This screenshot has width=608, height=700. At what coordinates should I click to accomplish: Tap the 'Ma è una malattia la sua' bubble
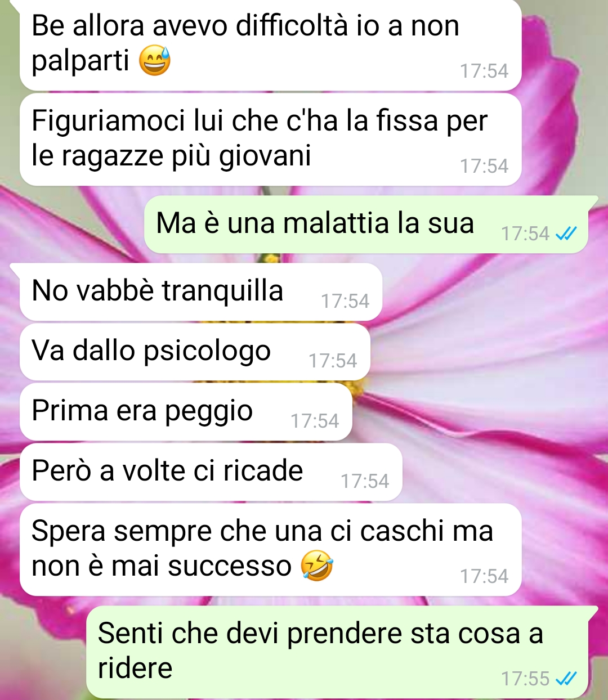click(x=366, y=224)
